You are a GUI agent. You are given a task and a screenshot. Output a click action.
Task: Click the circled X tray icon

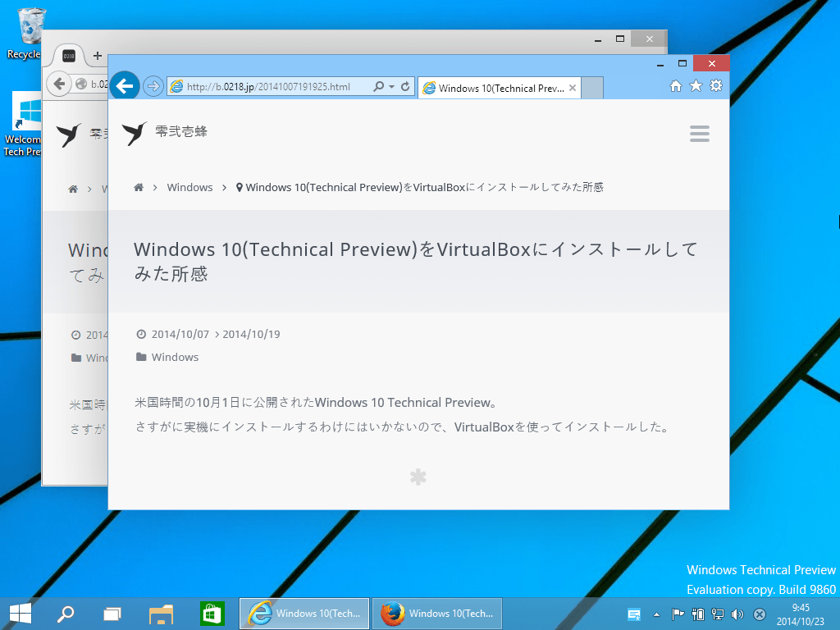tap(759, 614)
